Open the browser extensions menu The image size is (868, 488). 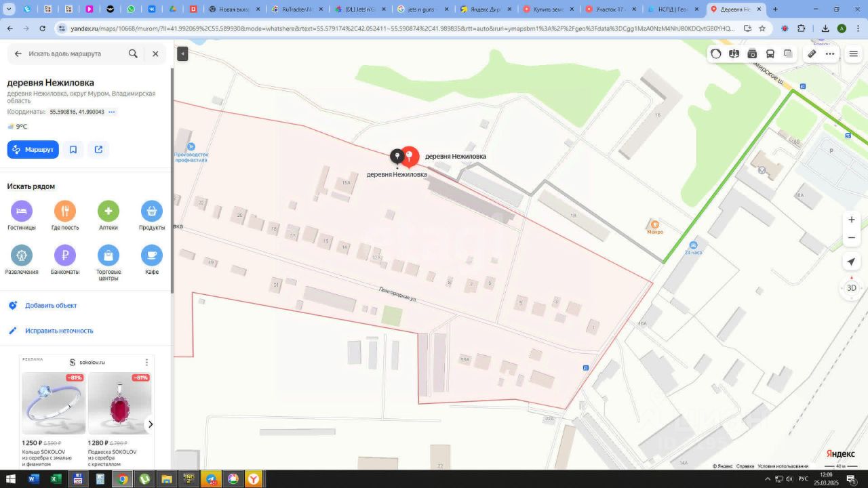point(802,28)
